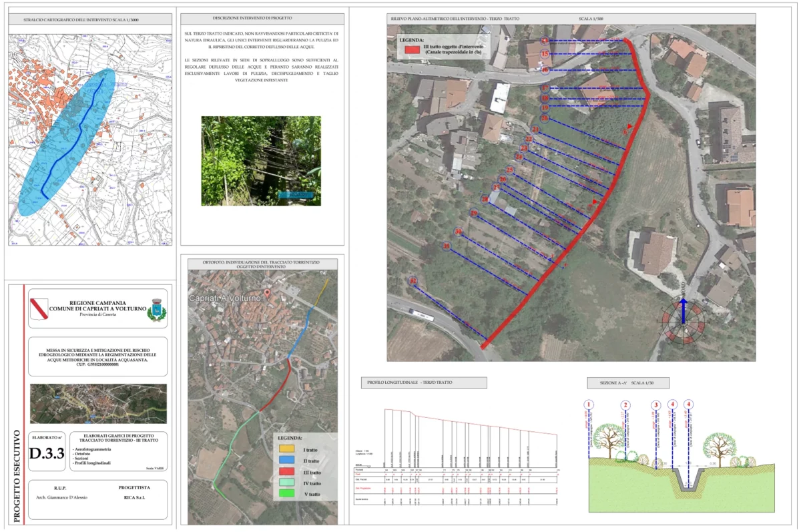Image resolution: width=801 pixels, height=532 pixels.
Task: Select section marker 29 on the survey map
Action: click(474, 214)
